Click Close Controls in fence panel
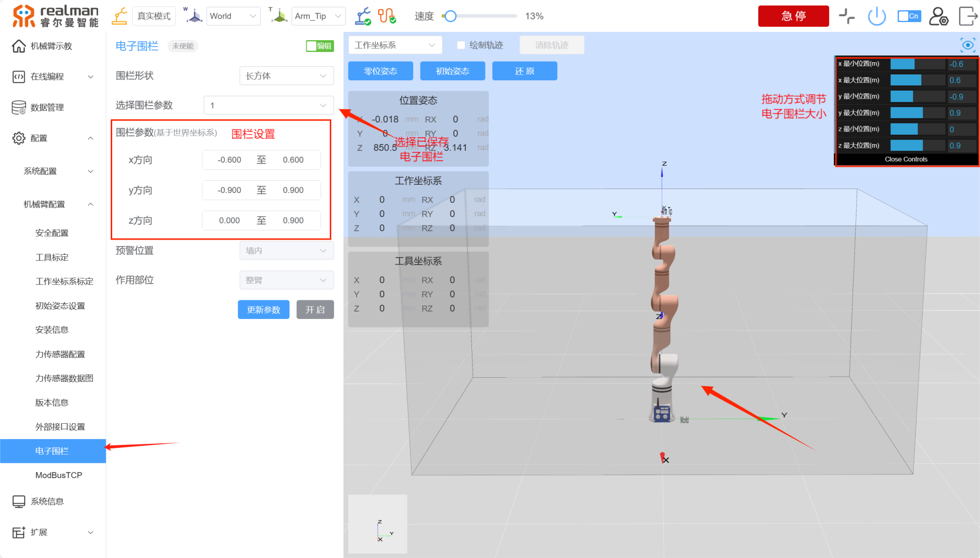 click(906, 159)
